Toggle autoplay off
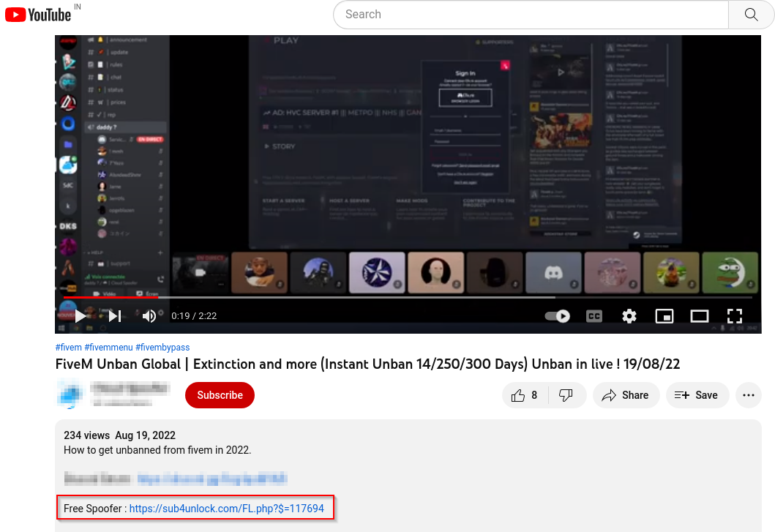775x532 pixels. 556,315
